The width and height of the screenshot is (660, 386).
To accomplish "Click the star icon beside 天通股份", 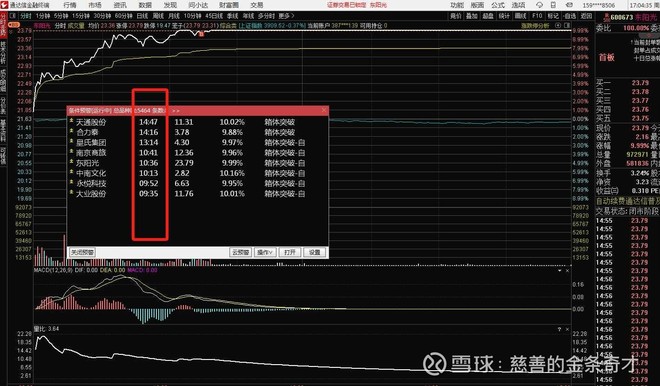I will click(72, 121).
